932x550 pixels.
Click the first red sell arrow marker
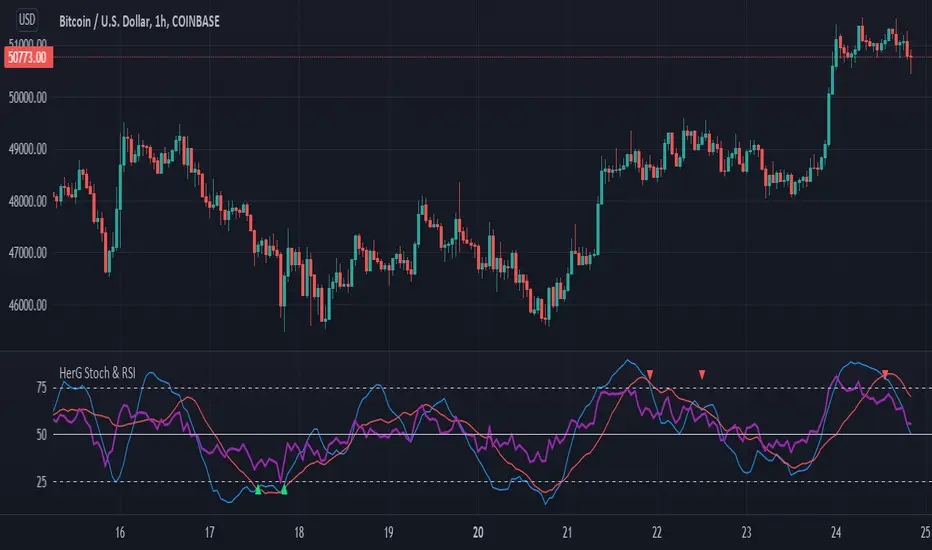pyautogui.click(x=650, y=375)
